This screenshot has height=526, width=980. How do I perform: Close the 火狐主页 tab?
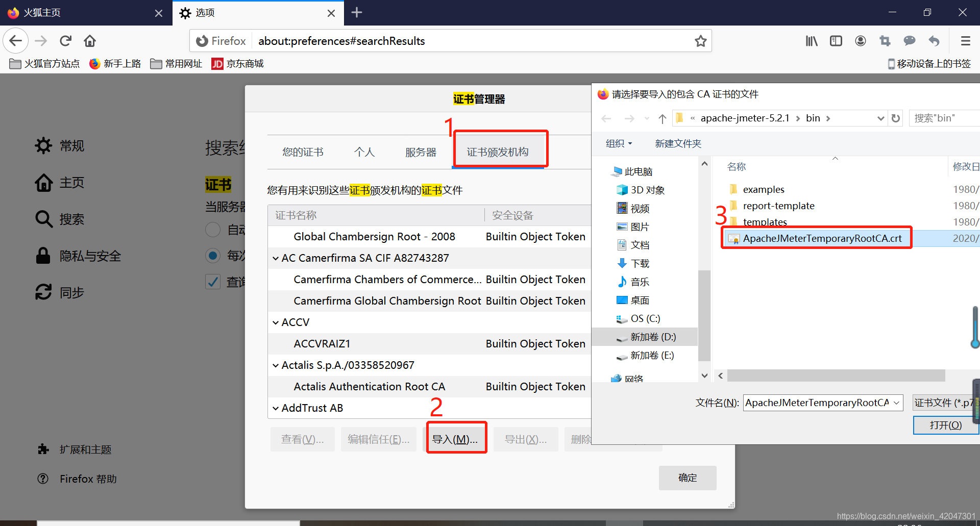tap(159, 13)
